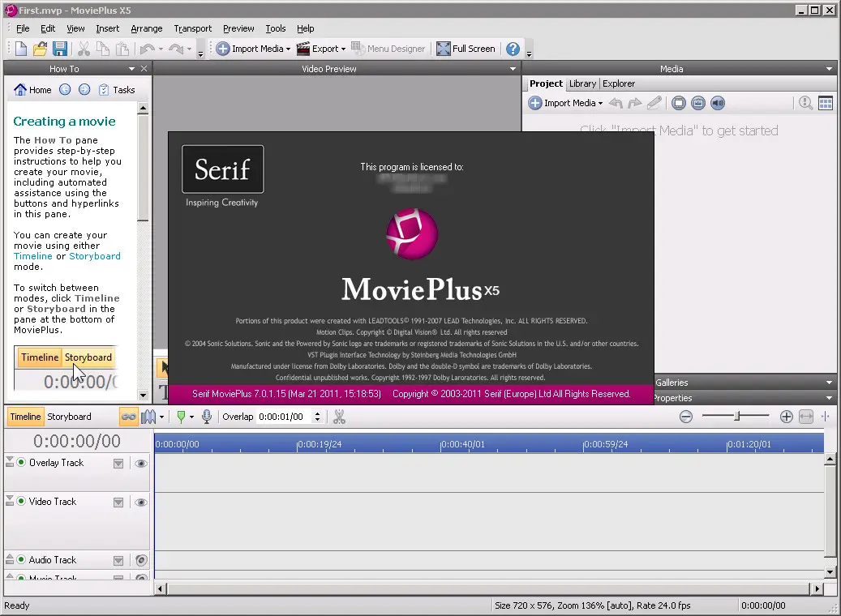The image size is (841, 616).
Task: Create a new project with the New icon
Action: tap(21, 49)
